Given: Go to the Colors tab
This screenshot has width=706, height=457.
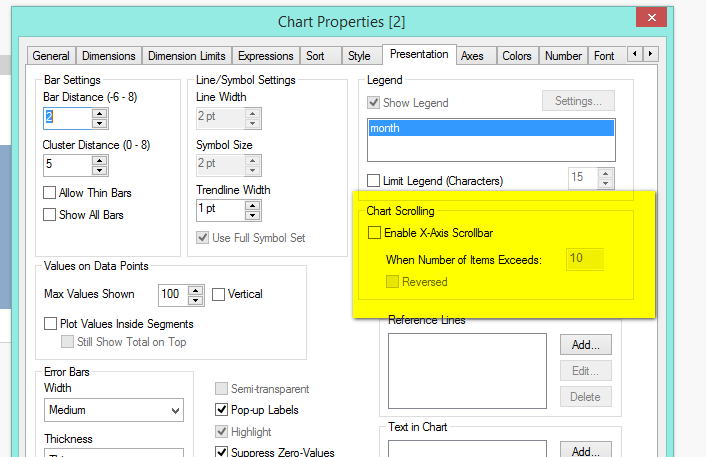Looking at the screenshot, I should click(517, 57).
